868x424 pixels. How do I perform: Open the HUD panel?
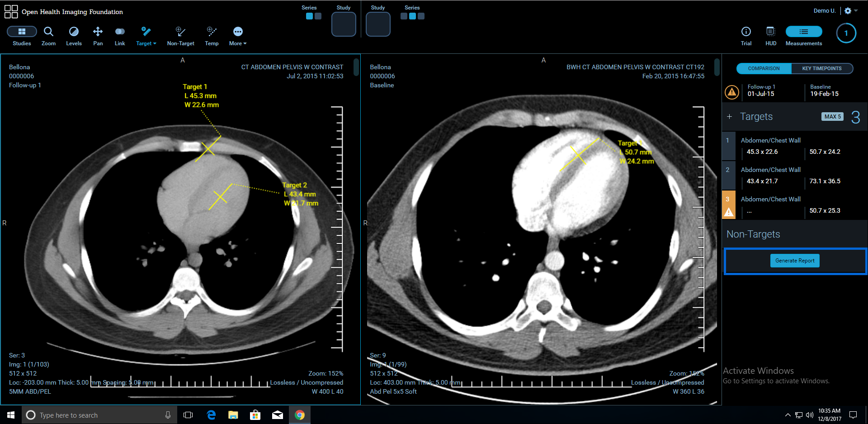771,36
